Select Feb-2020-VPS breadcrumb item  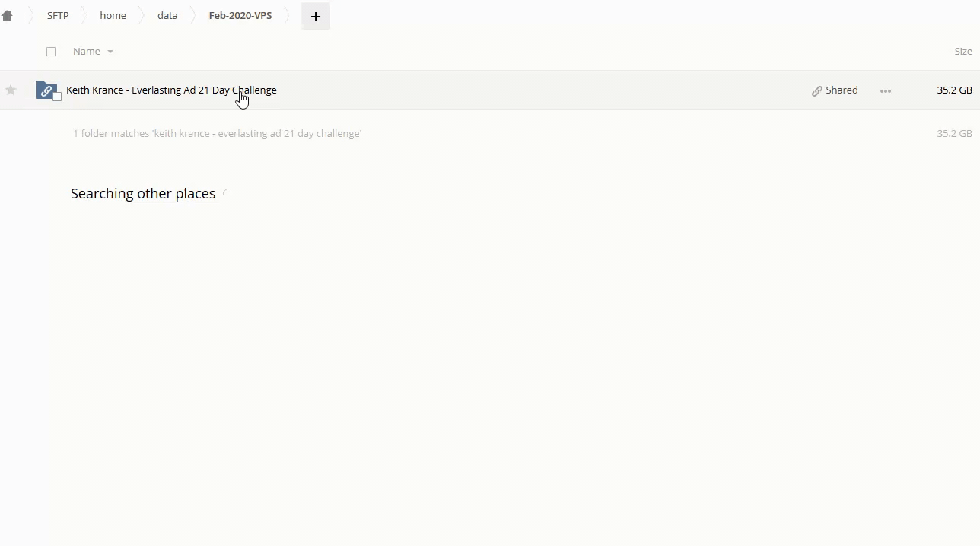[240, 16]
